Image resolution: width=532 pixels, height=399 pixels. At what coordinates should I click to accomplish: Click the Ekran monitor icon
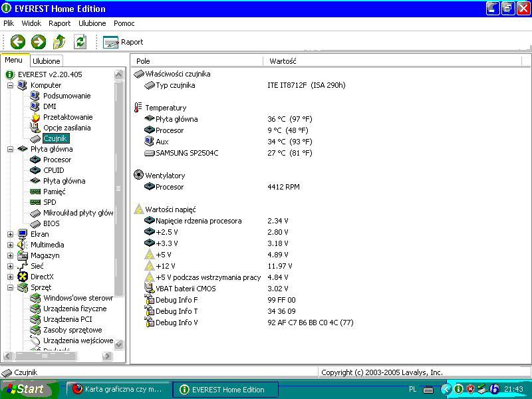coord(23,234)
